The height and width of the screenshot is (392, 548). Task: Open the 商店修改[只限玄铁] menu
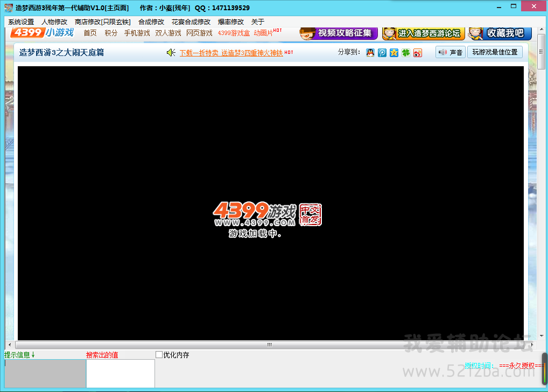pos(103,22)
